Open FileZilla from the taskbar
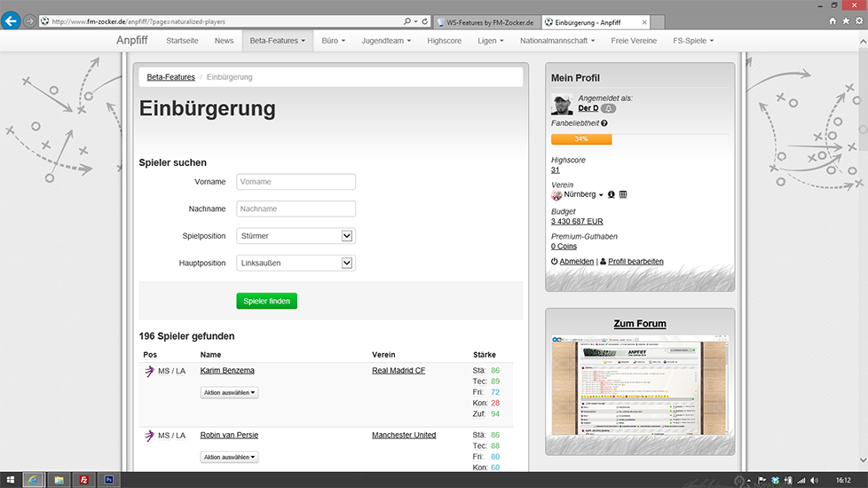Image resolution: width=868 pixels, height=488 pixels. tap(84, 479)
